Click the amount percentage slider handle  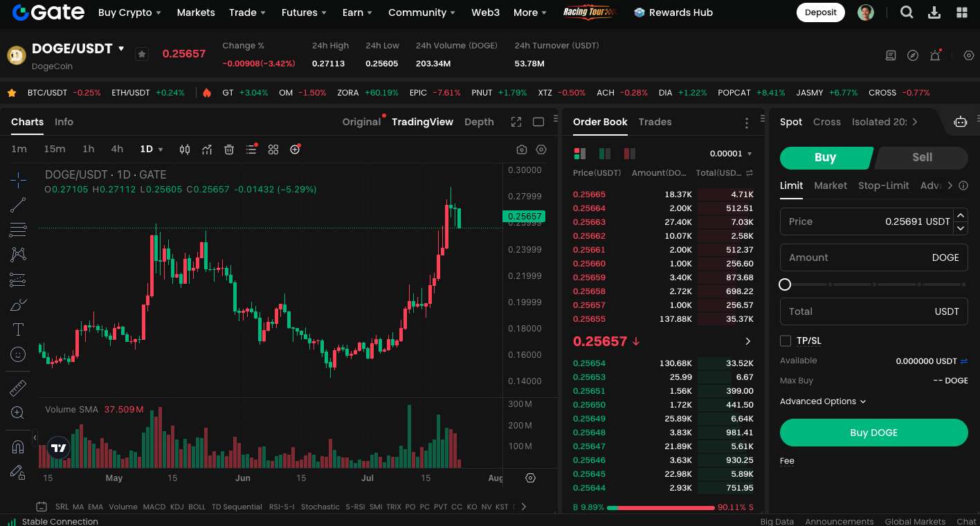tap(785, 284)
